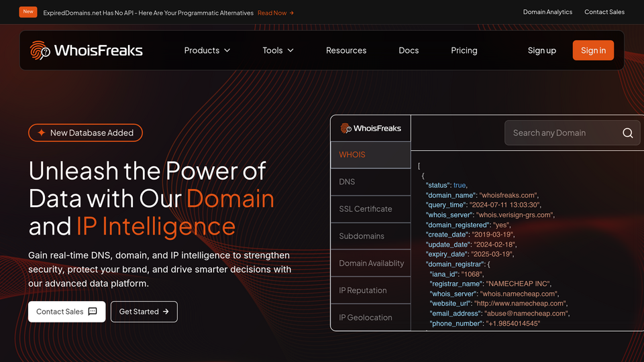Image resolution: width=644 pixels, height=362 pixels.
Task: Click the "domain_name" JSON line
Action: click(x=482, y=195)
